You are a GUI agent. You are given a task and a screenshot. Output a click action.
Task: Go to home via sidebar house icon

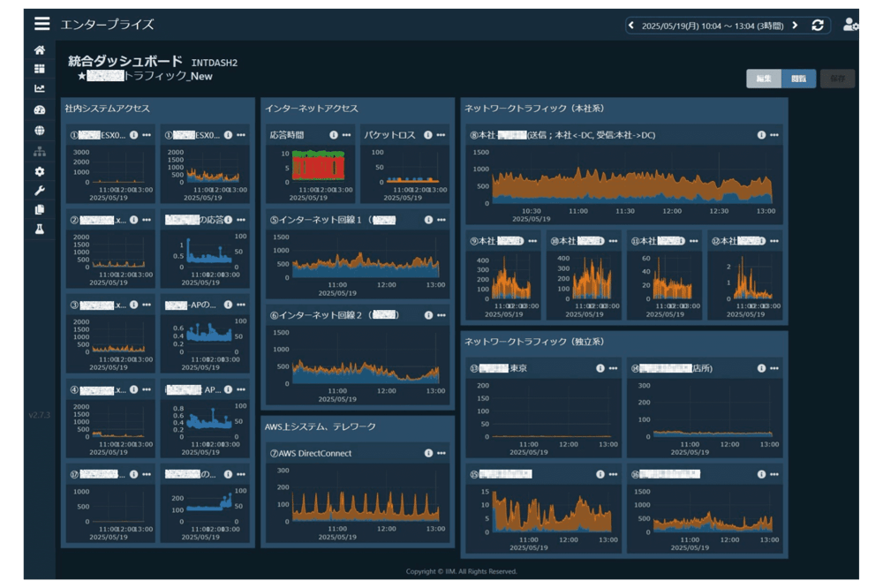tap(40, 50)
